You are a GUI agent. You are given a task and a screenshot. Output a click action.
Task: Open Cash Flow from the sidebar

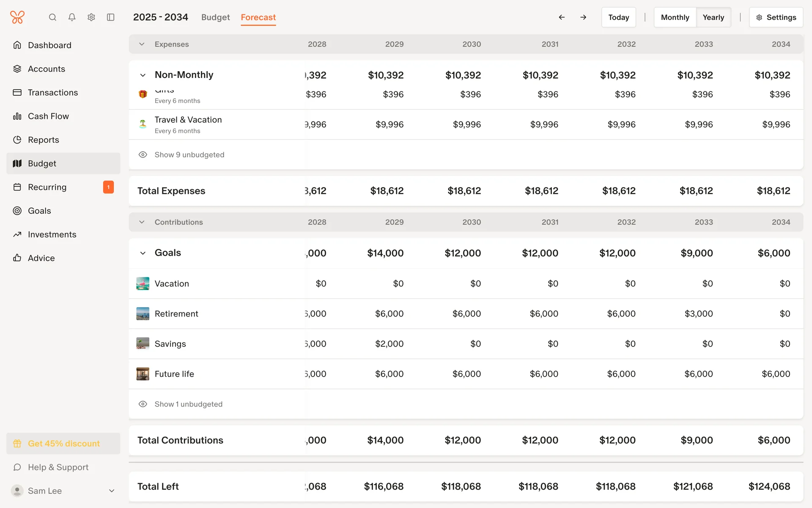(x=48, y=116)
